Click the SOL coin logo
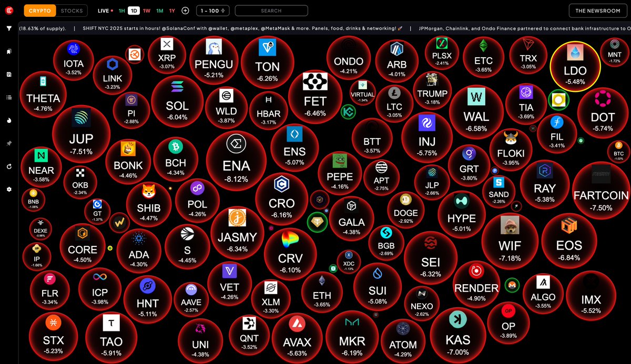 [x=177, y=86]
